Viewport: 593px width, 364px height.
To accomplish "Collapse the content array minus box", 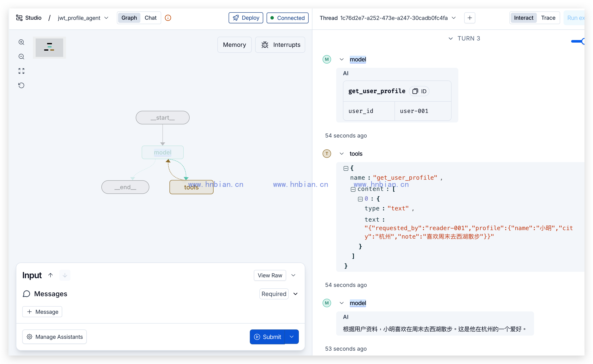I will [353, 189].
